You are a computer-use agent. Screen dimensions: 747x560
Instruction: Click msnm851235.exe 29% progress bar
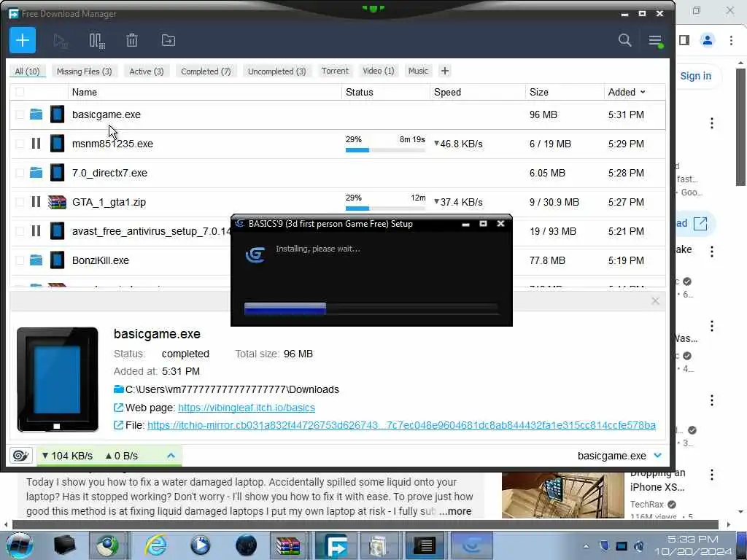(385, 150)
